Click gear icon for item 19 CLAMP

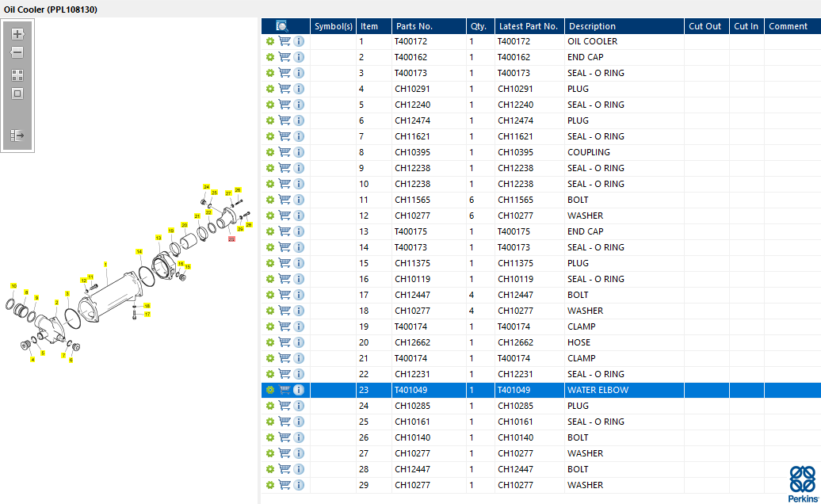(270, 326)
